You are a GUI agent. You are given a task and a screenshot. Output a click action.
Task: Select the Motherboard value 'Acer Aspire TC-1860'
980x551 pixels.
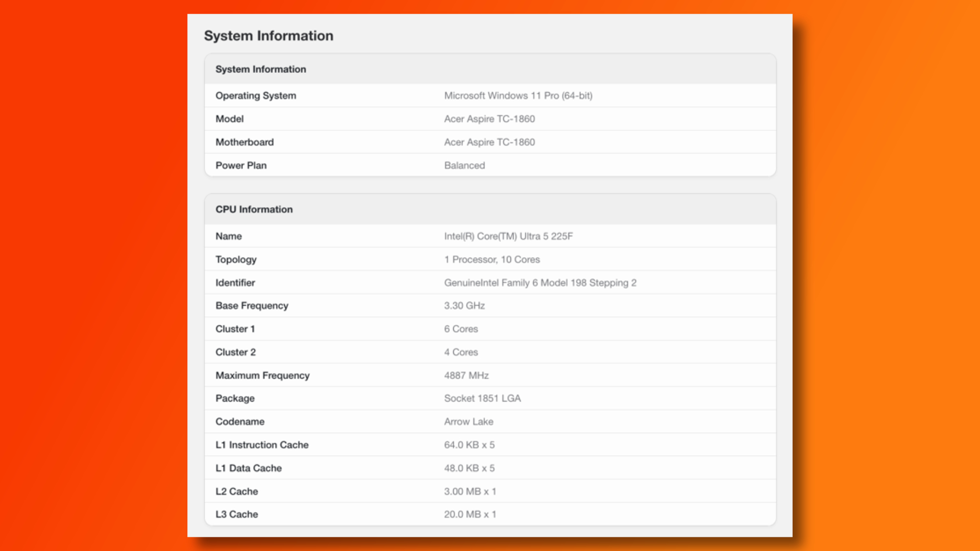coord(489,142)
